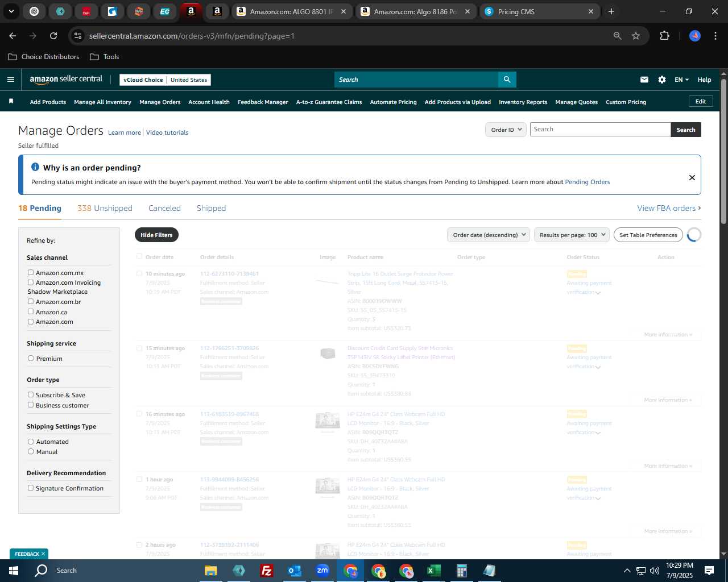Open Automate Pricing from the nav bar
The height and width of the screenshot is (582, 728).
393,102
